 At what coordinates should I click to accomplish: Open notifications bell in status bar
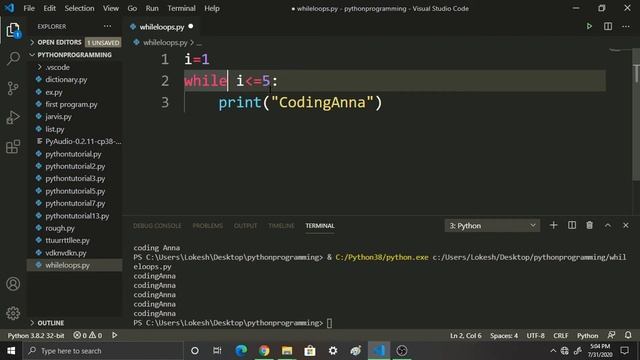[x=628, y=335]
